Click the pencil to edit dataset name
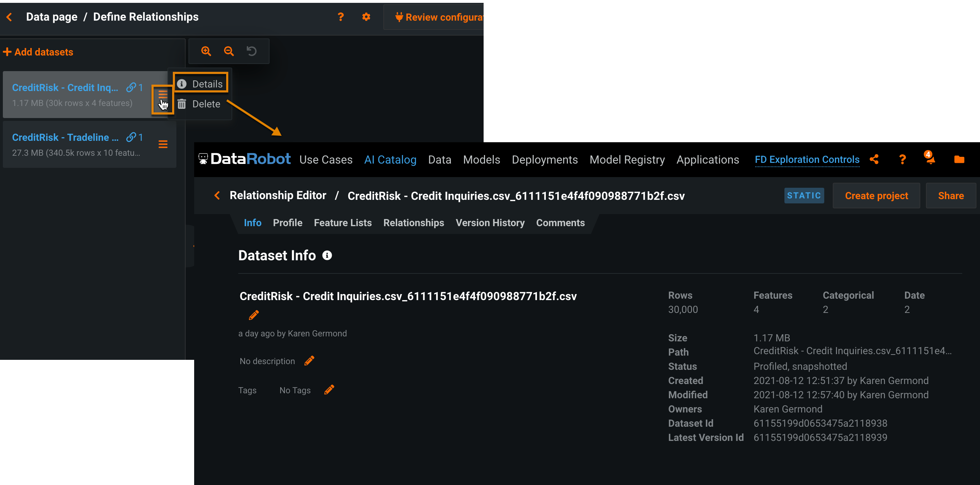 tap(254, 315)
